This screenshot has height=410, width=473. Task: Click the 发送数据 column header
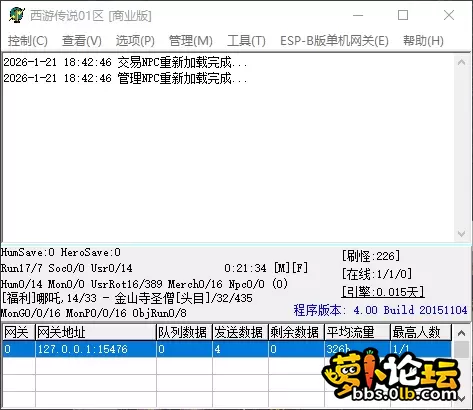pos(240,332)
